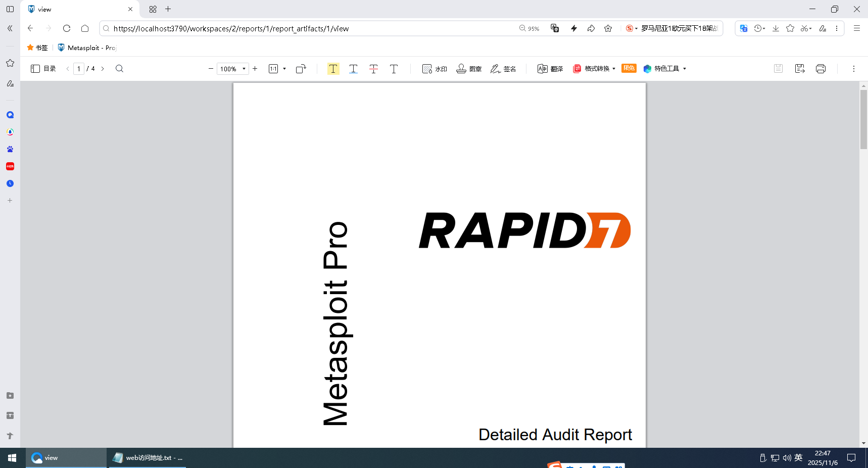Image resolution: width=868 pixels, height=468 pixels.
Task: Open the 目录 table of contents panel
Action: pyautogui.click(x=43, y=69)
